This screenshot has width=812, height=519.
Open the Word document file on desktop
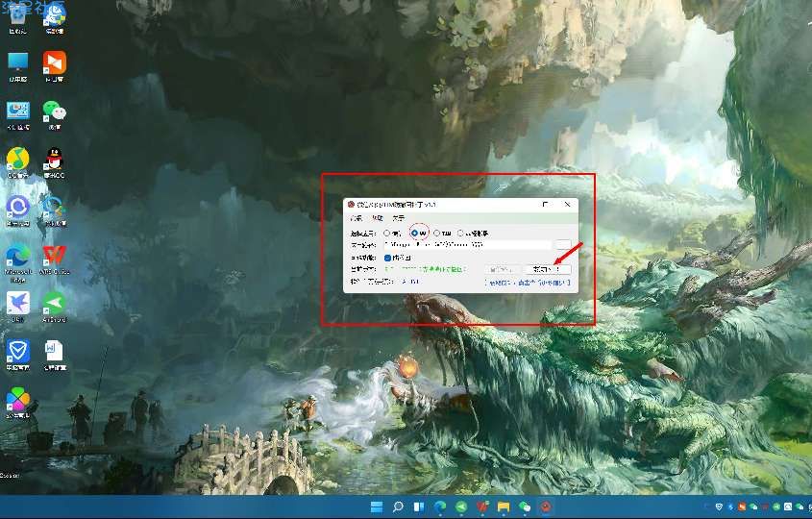pyautogui.click(x=55, y=356)
